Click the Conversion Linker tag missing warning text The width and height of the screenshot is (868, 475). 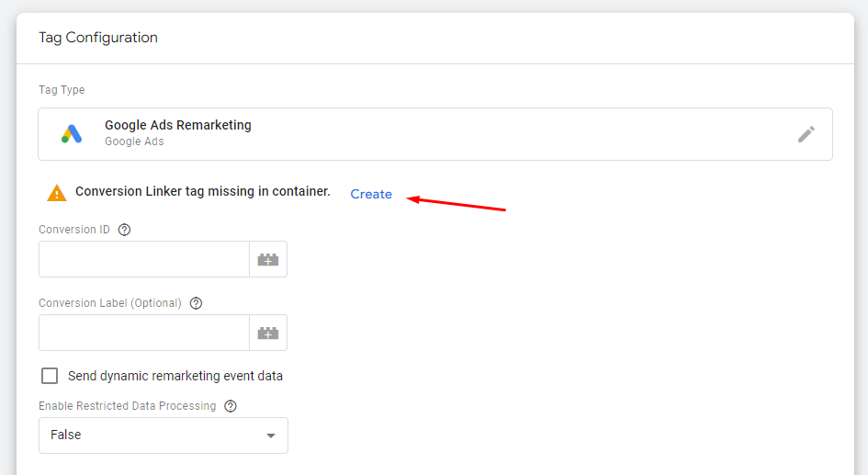[x=203, y=191]
